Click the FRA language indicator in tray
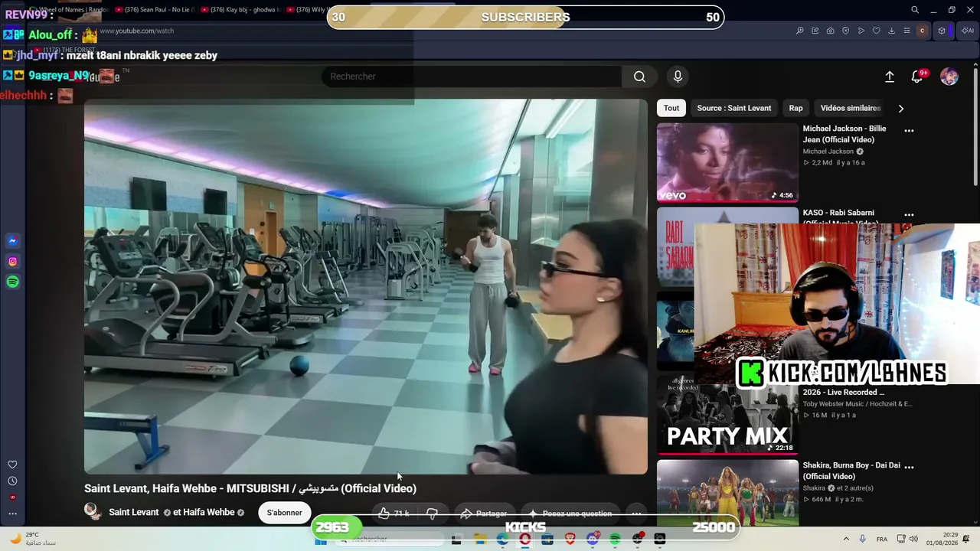Screen dimensions: 980x551 [882, 539]
